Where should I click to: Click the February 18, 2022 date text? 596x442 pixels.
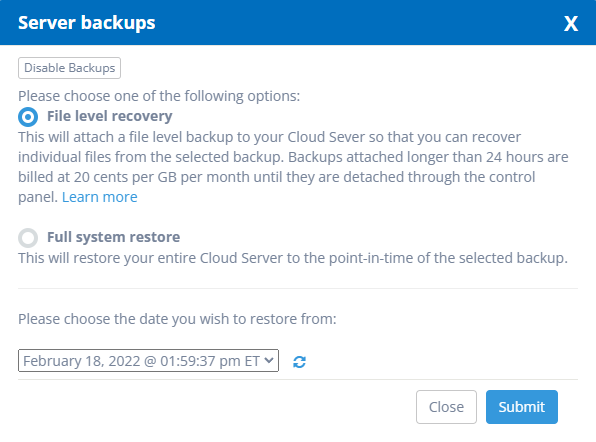[82, 361]
